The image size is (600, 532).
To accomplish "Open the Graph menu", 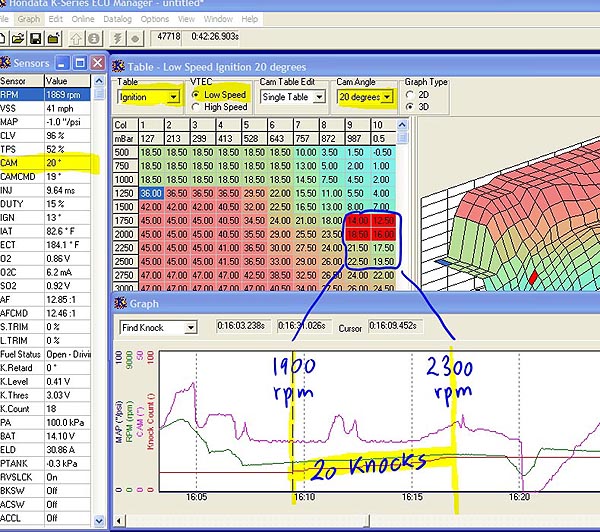I will 29,19.
